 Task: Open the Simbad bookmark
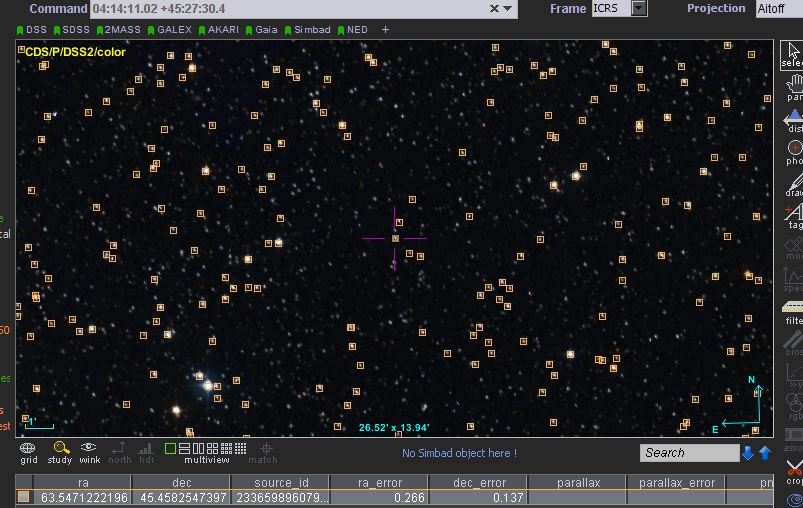pos(311,30)
